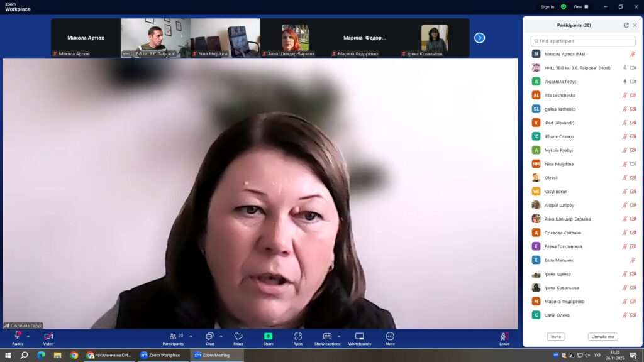This screenshot has height=362, width=644.
Task: Click the green Share screen icon
Action: (x=268, y=337)
